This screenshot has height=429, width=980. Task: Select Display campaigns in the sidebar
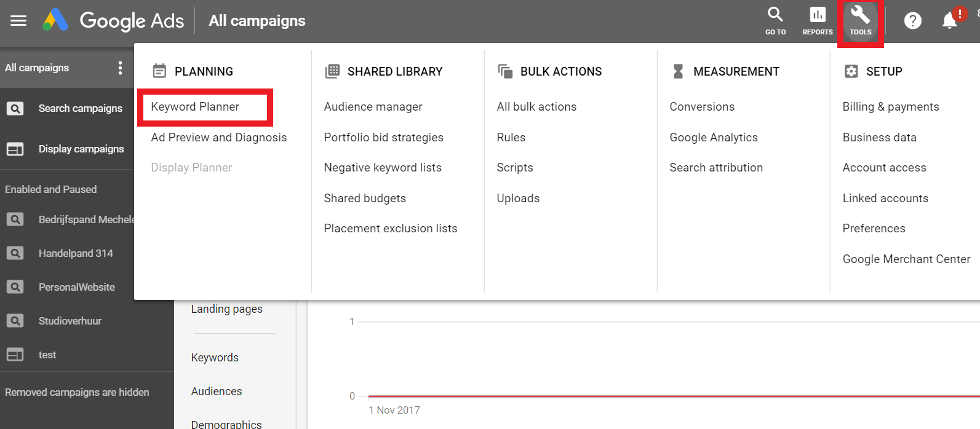point(81,149)
